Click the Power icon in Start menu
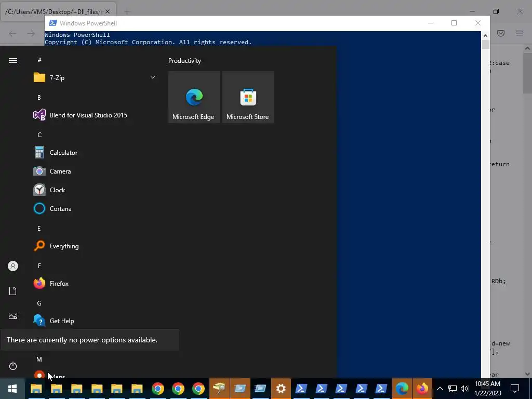 (x=13, y=366)
